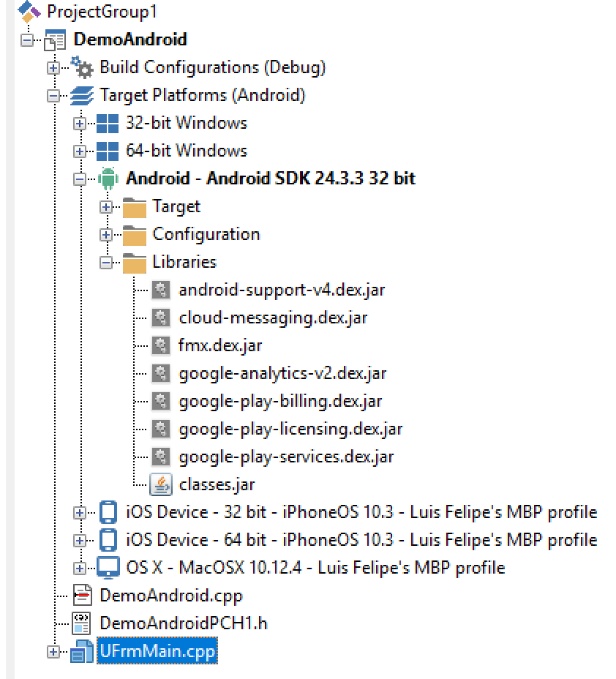Viewport: 616px width, 679px height.
Task: Select Target Platforms (Android) text
Action: 203,96
